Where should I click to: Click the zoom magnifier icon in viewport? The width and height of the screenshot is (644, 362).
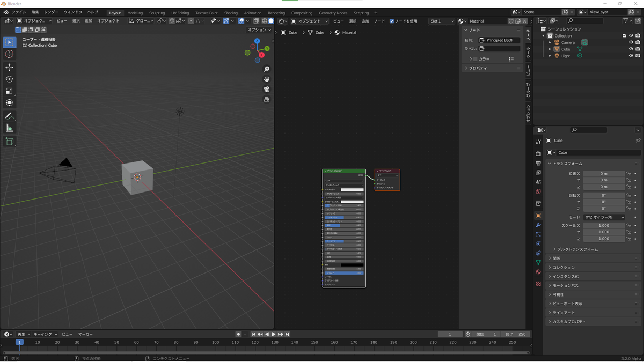pyautogui.click(x=267, y=69)
